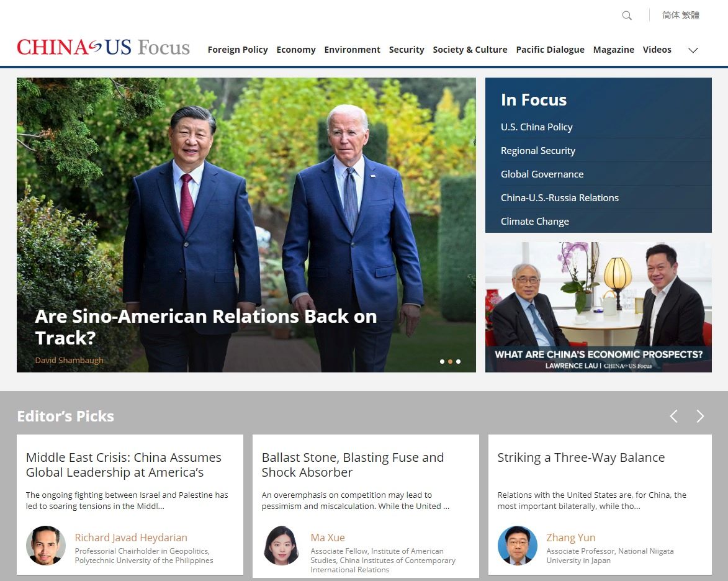Show next Editor's Picks with right arrow

tap(700, 416)
